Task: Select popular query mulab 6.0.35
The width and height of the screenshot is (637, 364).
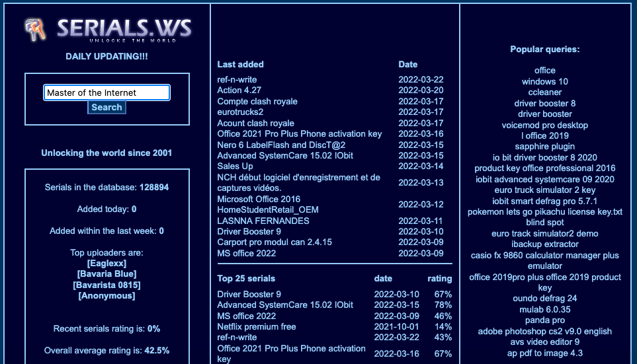Action: pos(545,310)
